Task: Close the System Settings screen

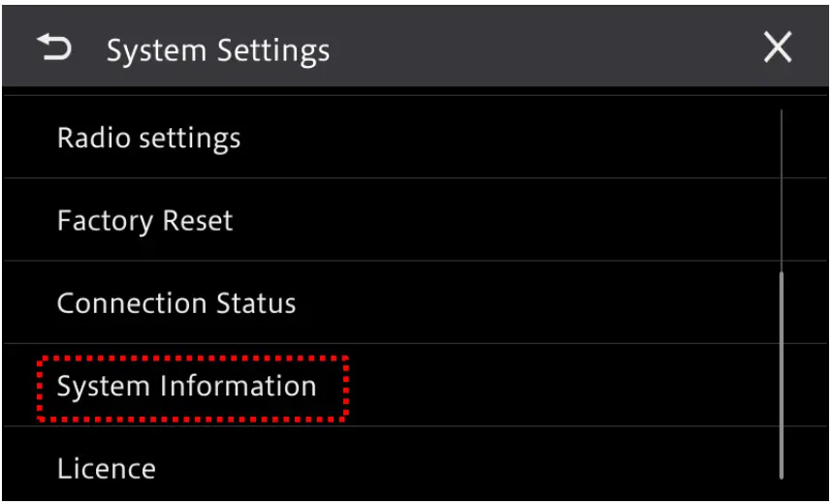Action: [x=777, y=47]
